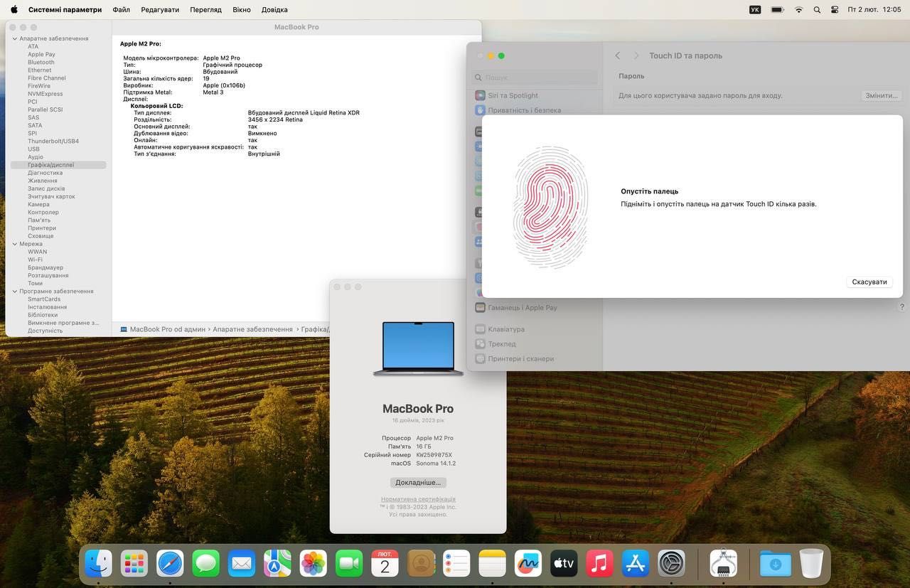Open the Downloads folder in the Dock
Image resolution: width=910 pixels, height=588 pixels.
click(x=775, y=564)
